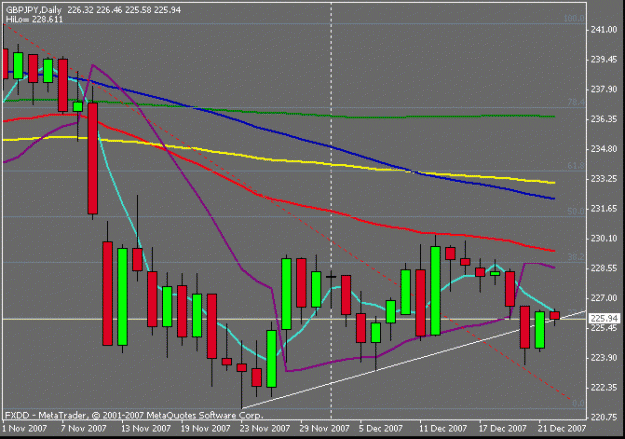Select the 220.75 price axis label
625x439 pixels.
click(x=603, y=417)
